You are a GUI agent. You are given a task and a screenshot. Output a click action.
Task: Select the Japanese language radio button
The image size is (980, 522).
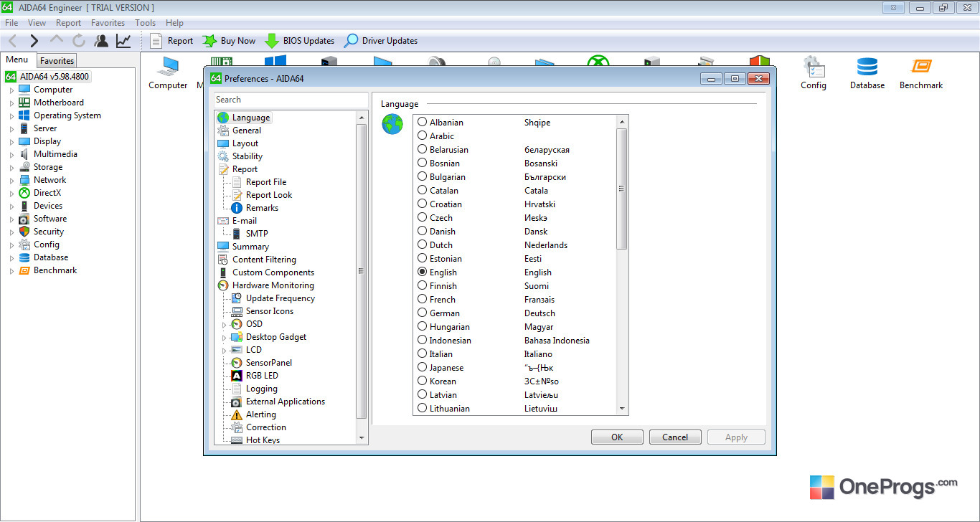pyautogui.click(x=423, y=368)
